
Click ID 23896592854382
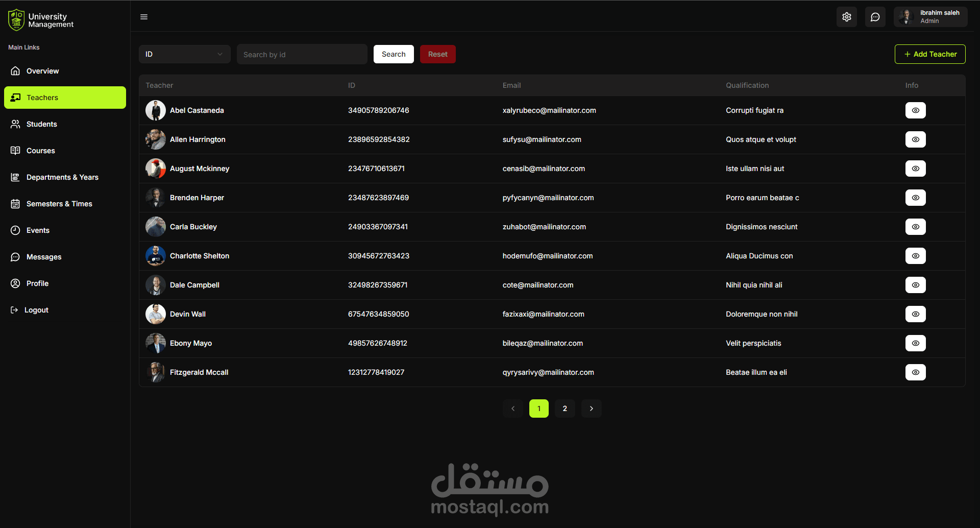[379, 139]
